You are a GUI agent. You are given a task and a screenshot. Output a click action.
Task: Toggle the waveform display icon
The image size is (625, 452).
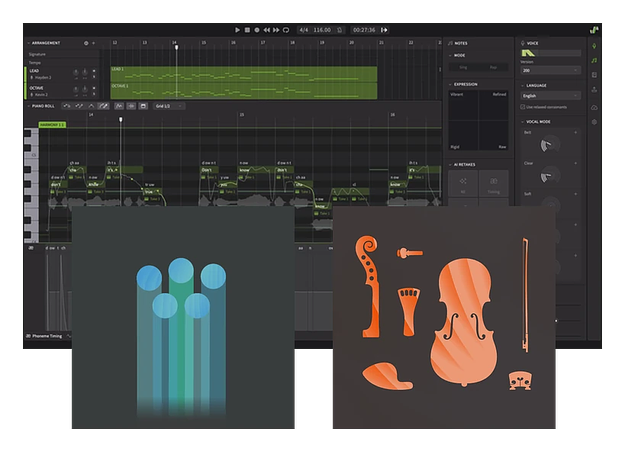point(131,106)
